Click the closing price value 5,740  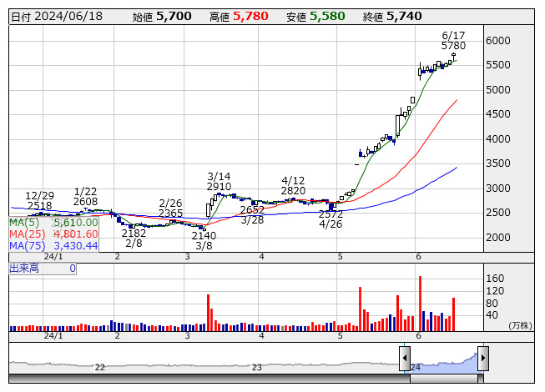(404, 17)
